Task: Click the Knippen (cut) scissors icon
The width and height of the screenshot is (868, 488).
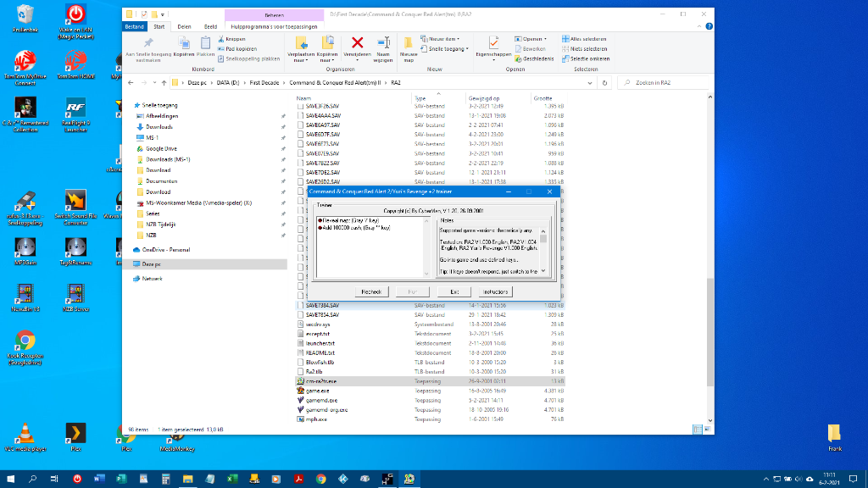Action: [x=221, y=39]
